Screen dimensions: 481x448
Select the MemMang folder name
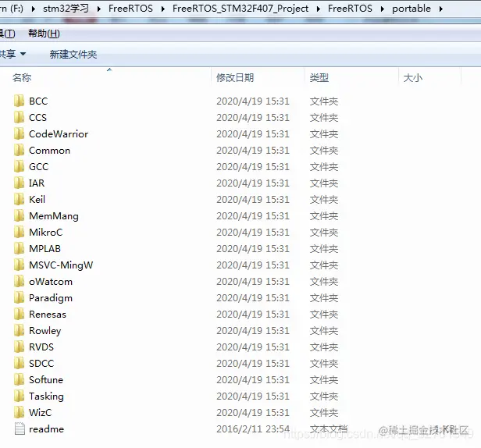pos(54,216)
